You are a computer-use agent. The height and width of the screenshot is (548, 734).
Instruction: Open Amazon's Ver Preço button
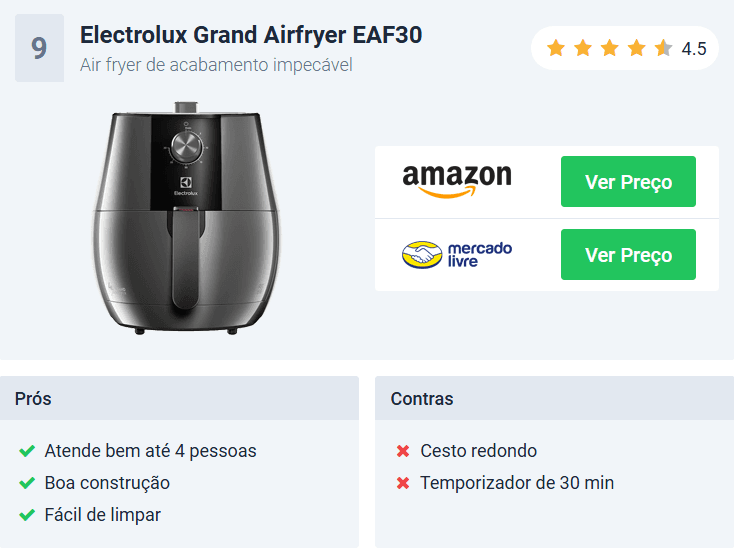628,182
